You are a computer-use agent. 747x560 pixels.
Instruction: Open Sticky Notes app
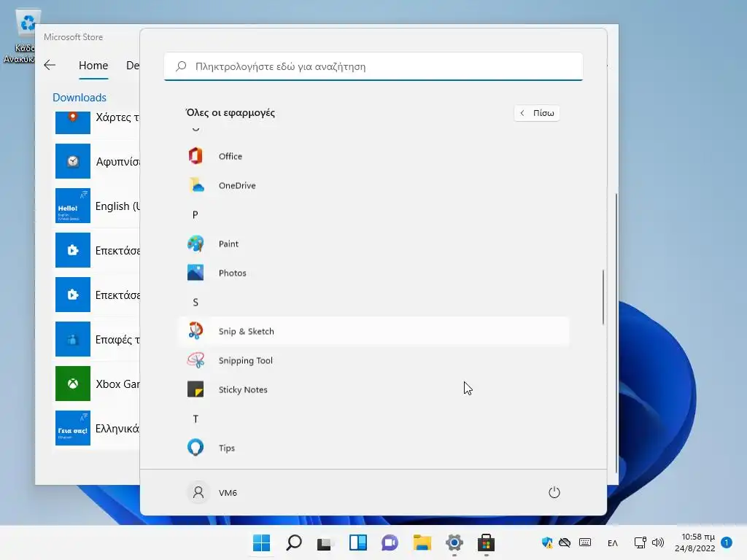point(374,389)
